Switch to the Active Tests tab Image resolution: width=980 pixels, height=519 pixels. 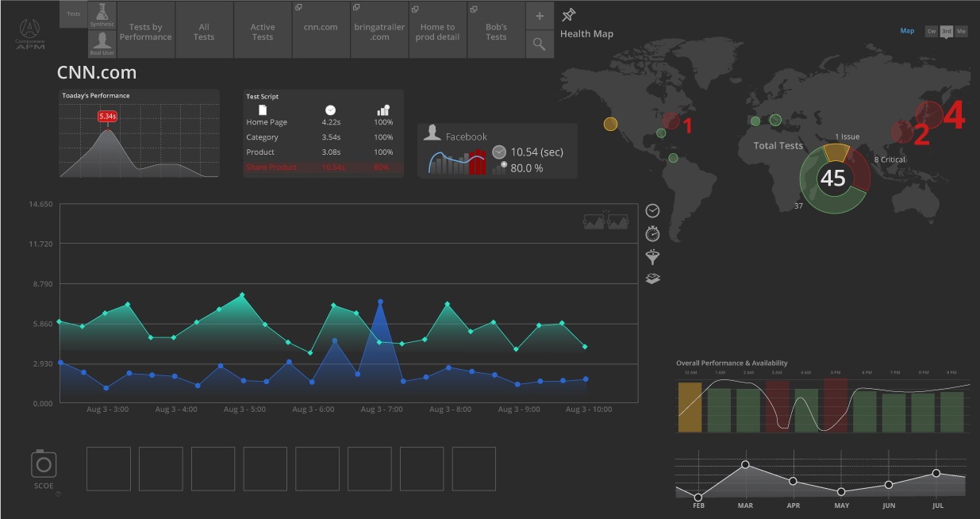click(263, 32)
